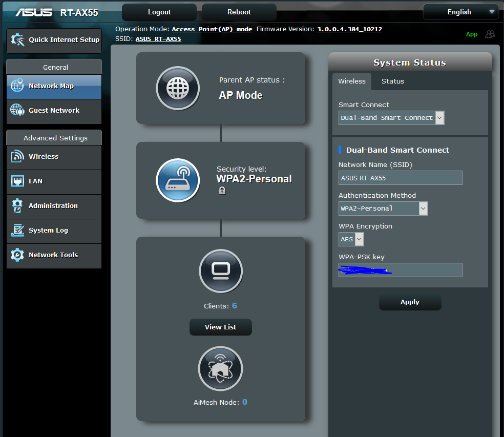Viewport: 504px width, 437px height.
Task: Click the Reboot button
Action: pos(239,12)
